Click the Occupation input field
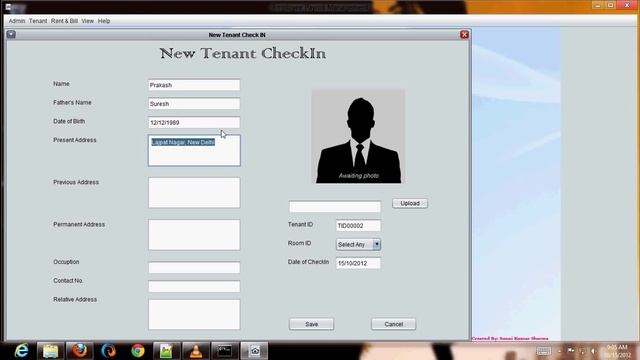This screenshot has width=640, height=360. pos(194,268)
